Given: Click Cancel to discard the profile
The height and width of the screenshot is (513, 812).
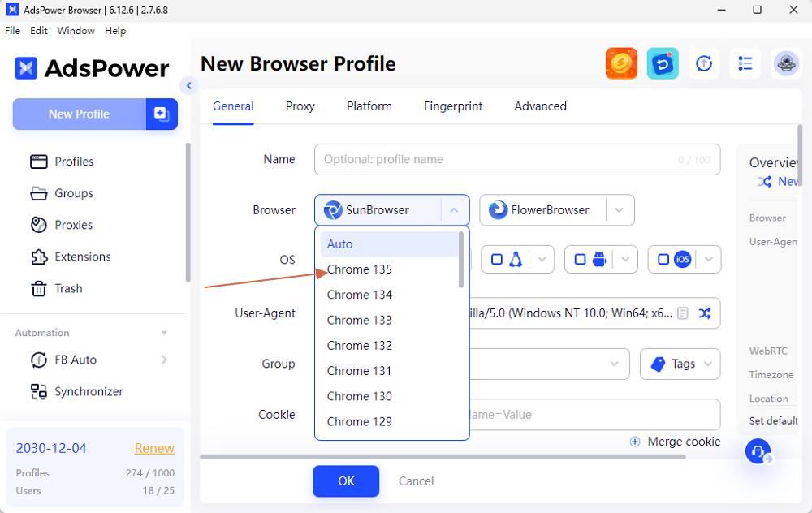Looking at the screenshot, I should tap(416, 481).
